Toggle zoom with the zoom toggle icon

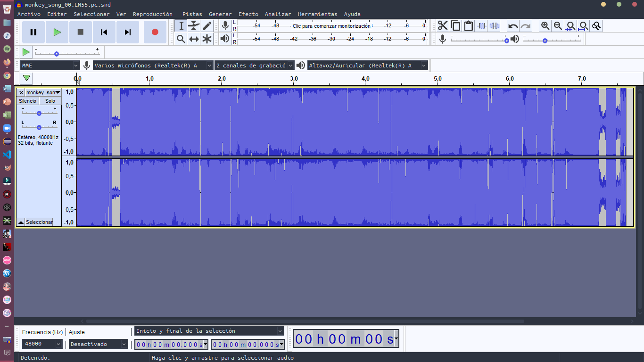coord(596,26)
